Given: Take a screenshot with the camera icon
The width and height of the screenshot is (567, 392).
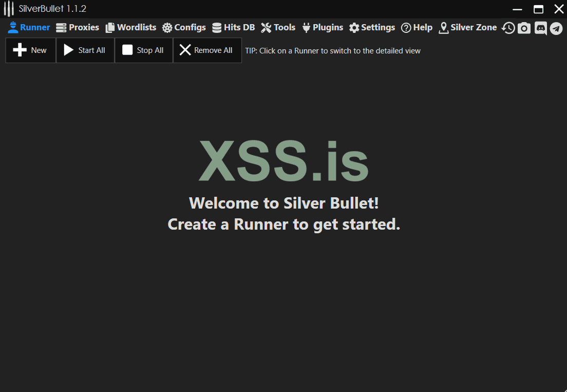Looking at the screenshot, I should (524, 28).
